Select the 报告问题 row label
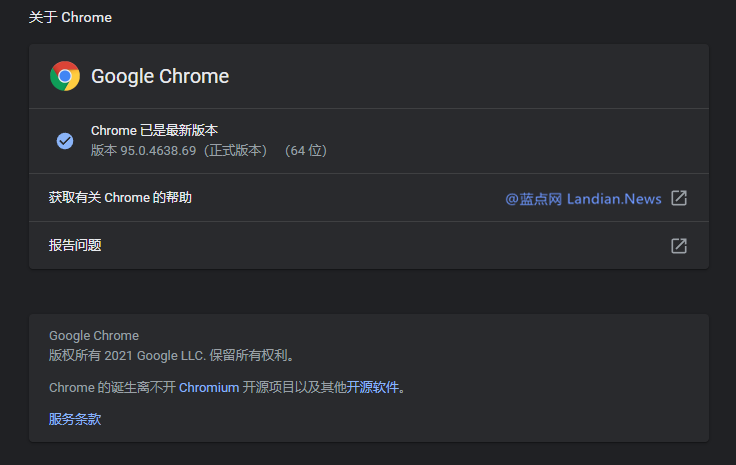This screenshot has height=465, width=736. coord(75,245)
